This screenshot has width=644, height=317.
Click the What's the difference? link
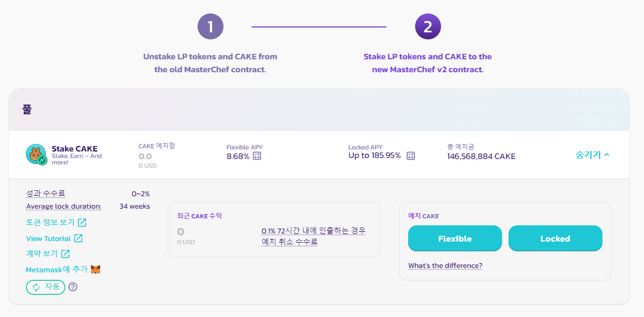point(445,266)
